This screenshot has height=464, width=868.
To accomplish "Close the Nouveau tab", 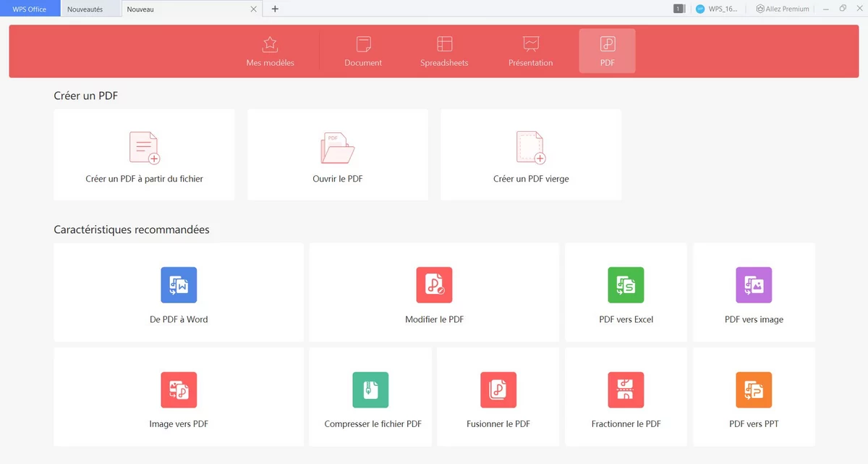I will click(x=253, y=9).
